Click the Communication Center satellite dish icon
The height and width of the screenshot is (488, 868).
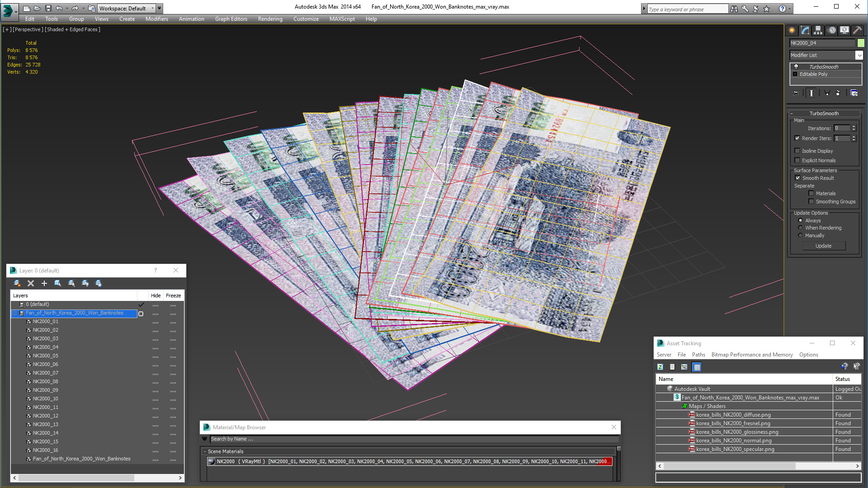click(x=755, y=9)
